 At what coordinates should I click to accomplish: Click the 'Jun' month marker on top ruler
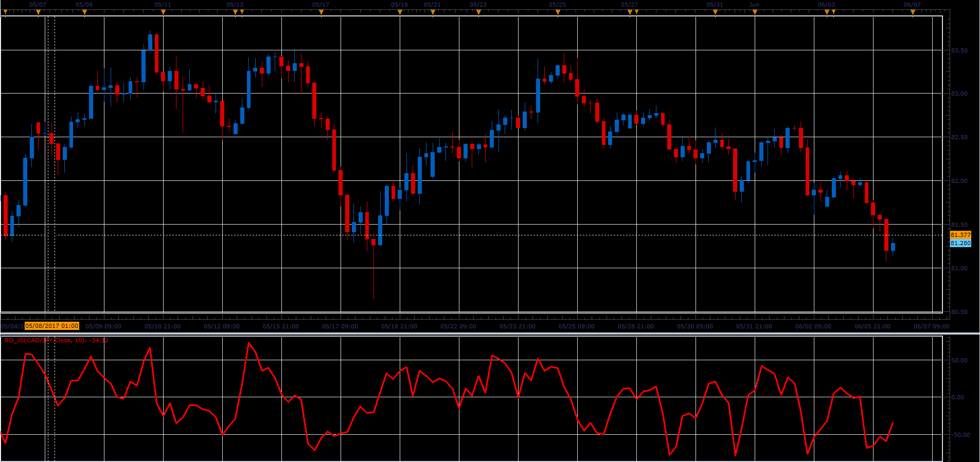(x=754, y=5)
